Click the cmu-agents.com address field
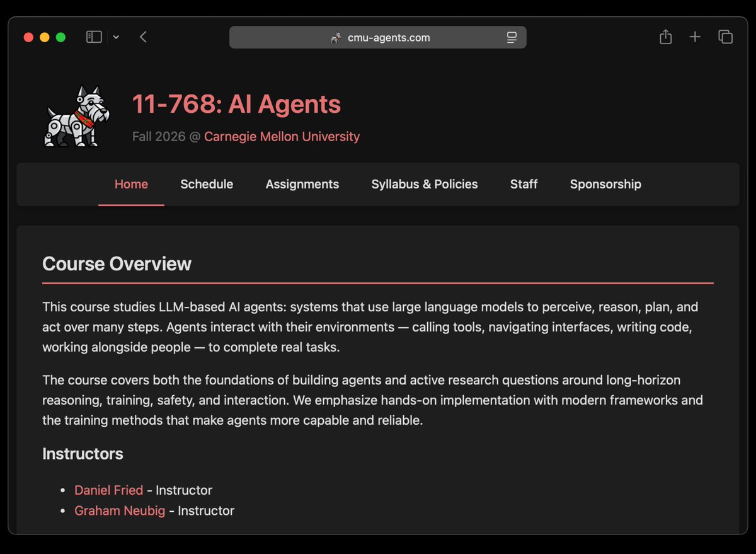 click(378, 37)
